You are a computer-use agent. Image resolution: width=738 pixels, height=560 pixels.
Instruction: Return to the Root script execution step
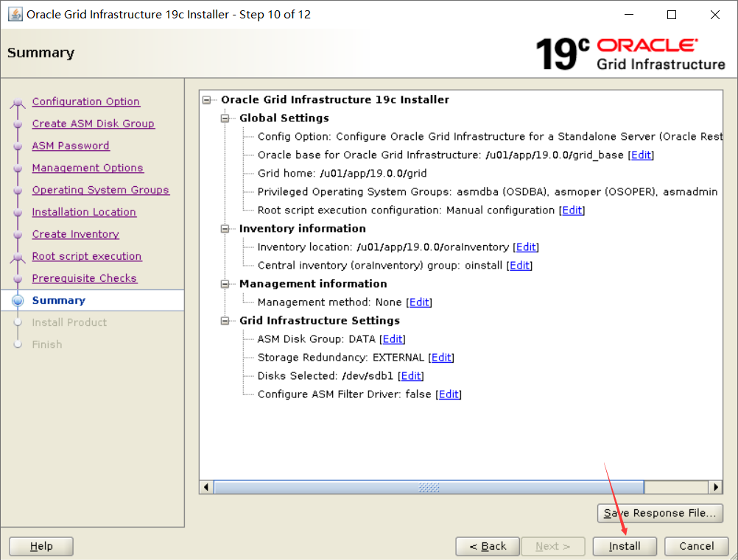pos(87,256)
